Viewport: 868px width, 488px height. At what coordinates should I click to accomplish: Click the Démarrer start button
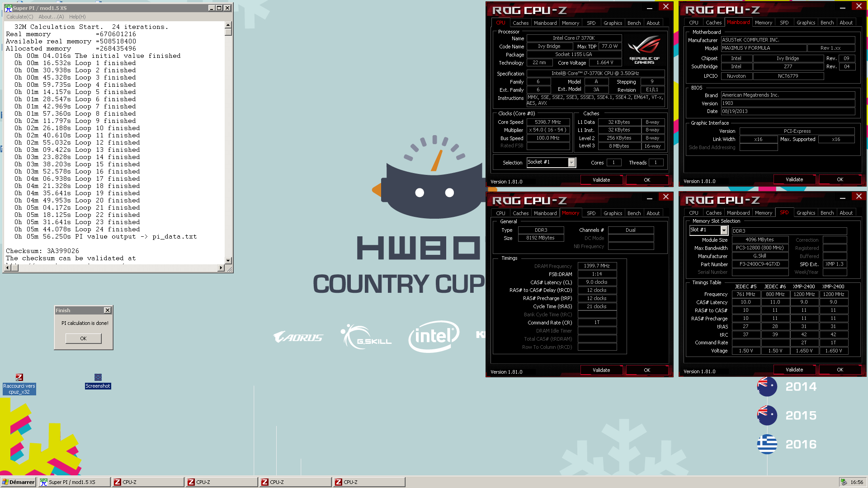pyautogui.click(x=19, y=482)
